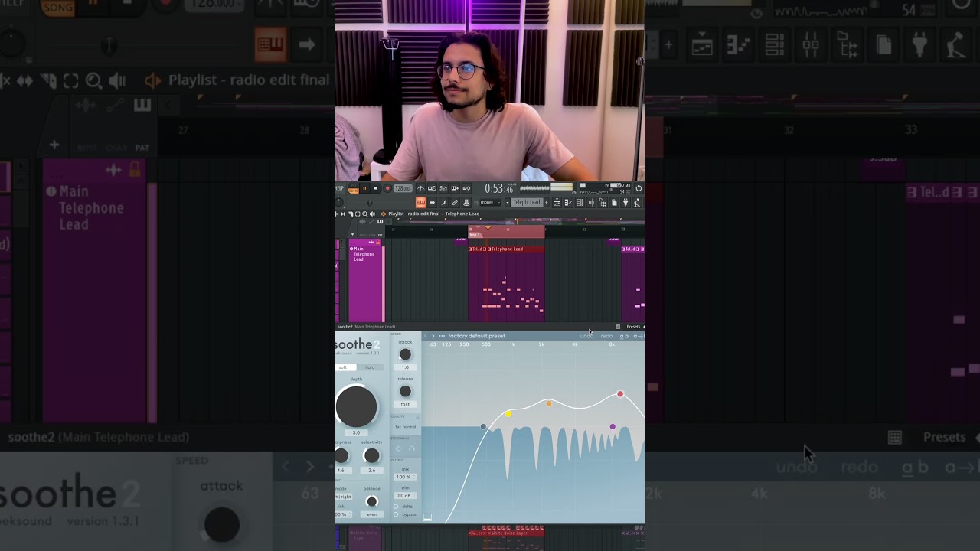Viewport: 980px width, 551px height.
Task: Click the right arrow icon beside piano icon
Action: pyautogui.click(x=432, y=203)
